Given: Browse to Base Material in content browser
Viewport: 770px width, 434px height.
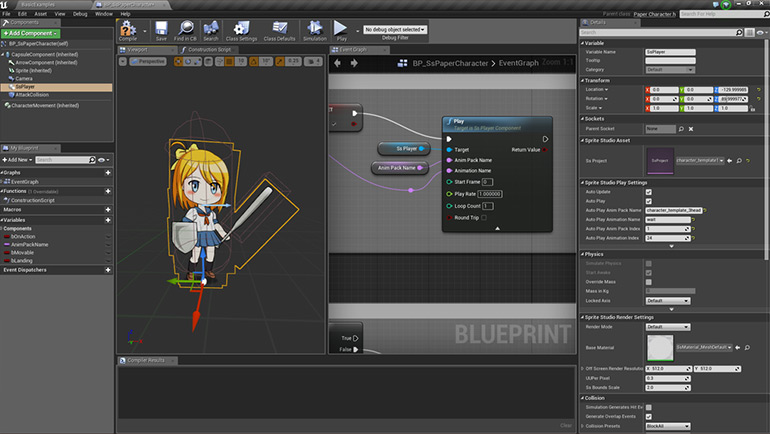Looking at the screenshot, I should pos(747,348).
